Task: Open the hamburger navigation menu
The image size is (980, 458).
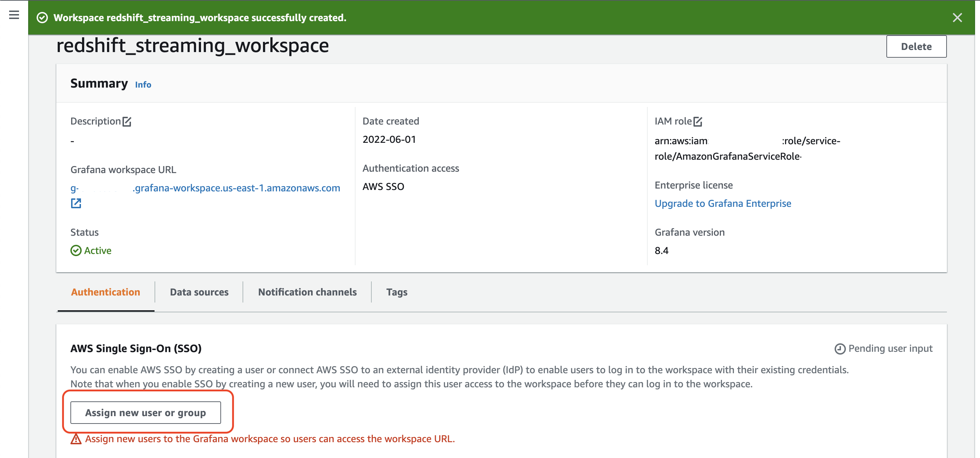Action: pyautogui.click(x=14, y=15)
